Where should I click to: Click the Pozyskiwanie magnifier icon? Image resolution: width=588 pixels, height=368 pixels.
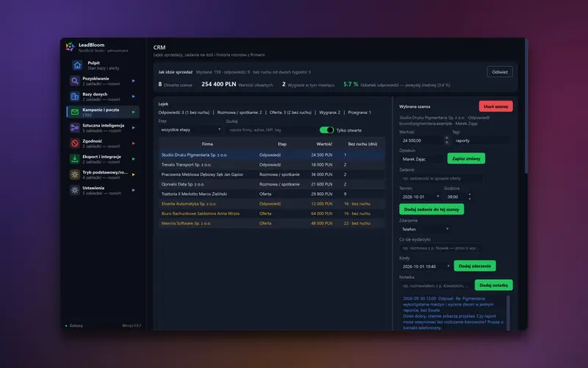[x=75, y=81]
